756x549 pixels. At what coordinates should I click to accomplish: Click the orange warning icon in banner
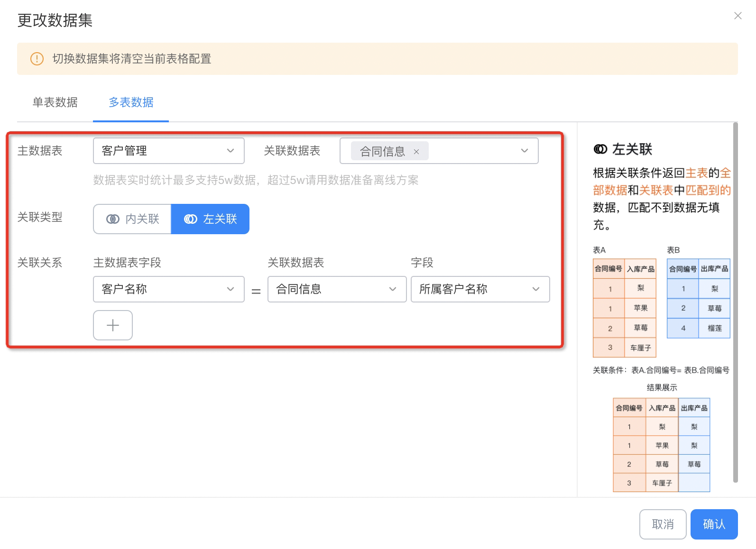(x=37, y=59)
